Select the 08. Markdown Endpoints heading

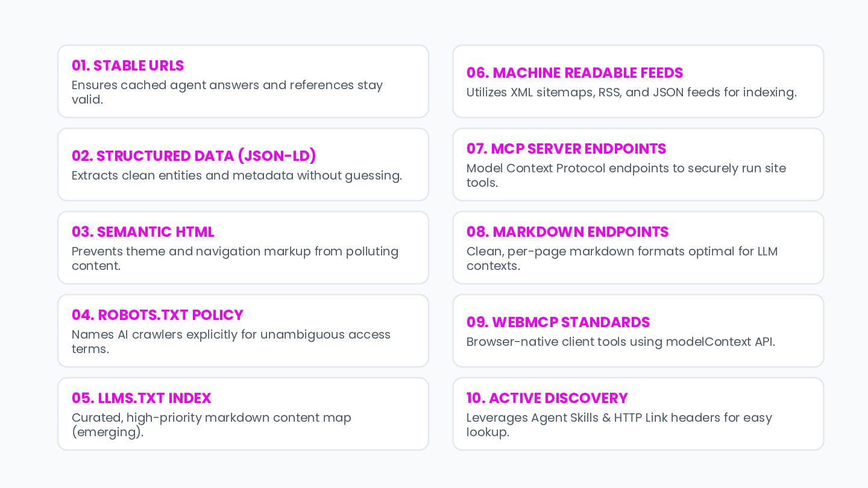click(567, 231)
